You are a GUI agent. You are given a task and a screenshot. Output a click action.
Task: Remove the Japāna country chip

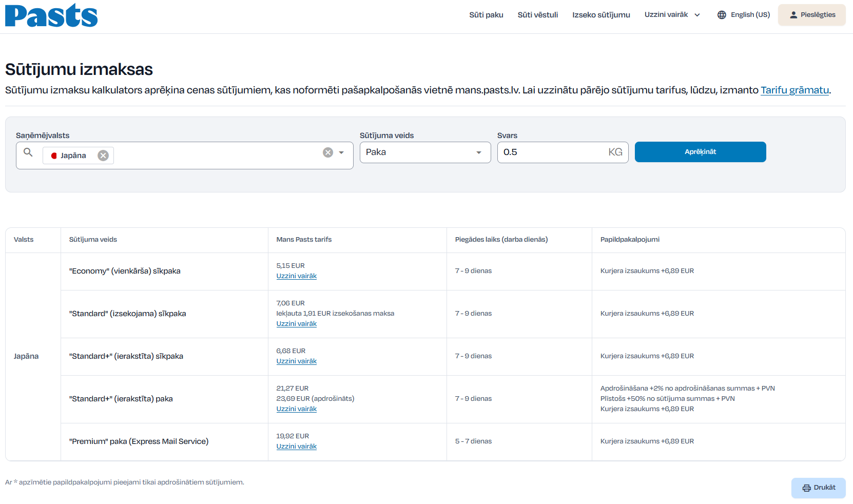point(103,156)
